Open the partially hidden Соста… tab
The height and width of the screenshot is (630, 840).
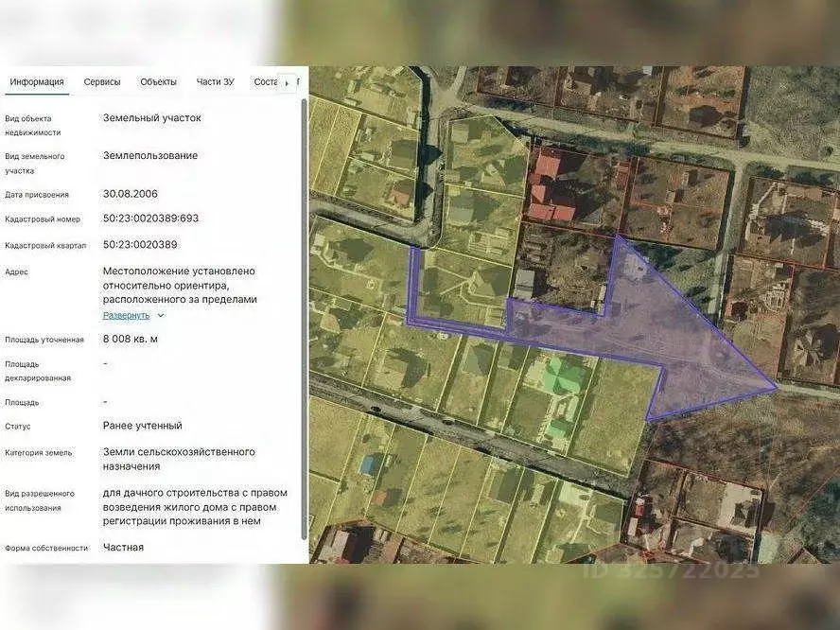265,82
